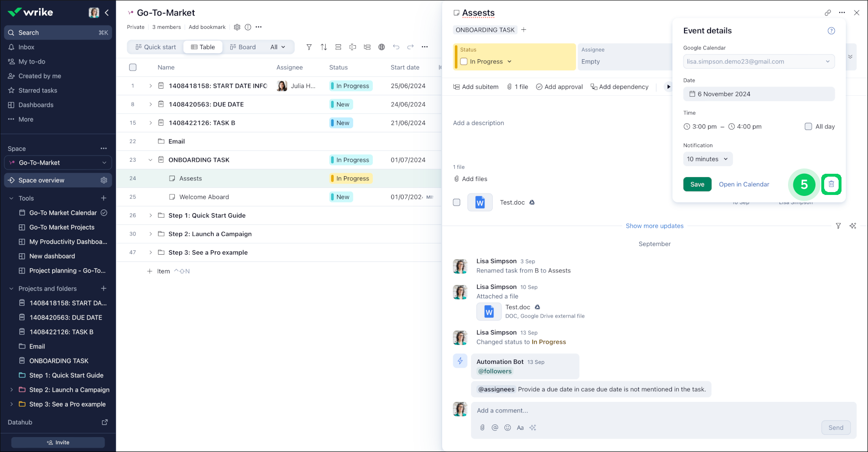The height and width of the screenshot is (452, 868).
Task: Click the filter icon in table toolbar
Action: [309, 47]
